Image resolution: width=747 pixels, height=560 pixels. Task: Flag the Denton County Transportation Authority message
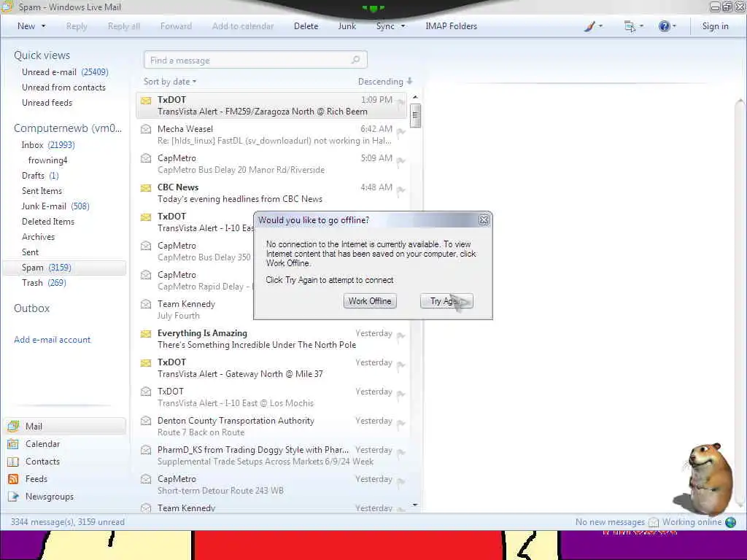click(401, 424)
